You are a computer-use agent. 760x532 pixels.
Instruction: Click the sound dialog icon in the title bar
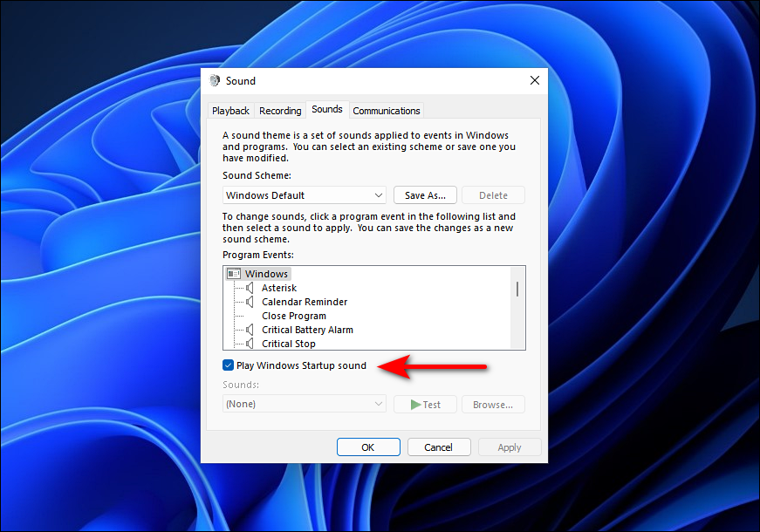tap(215, 80)
